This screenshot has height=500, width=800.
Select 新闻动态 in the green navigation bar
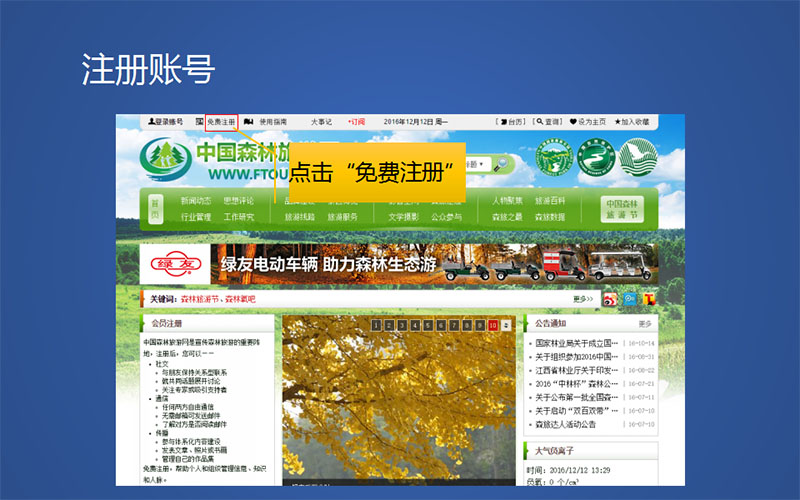pos(196,200)
